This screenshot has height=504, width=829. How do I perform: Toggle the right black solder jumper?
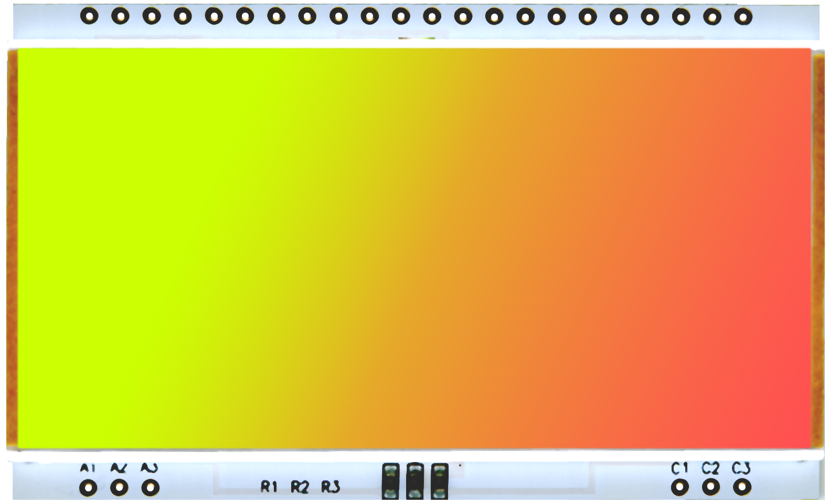coord(440,481)
